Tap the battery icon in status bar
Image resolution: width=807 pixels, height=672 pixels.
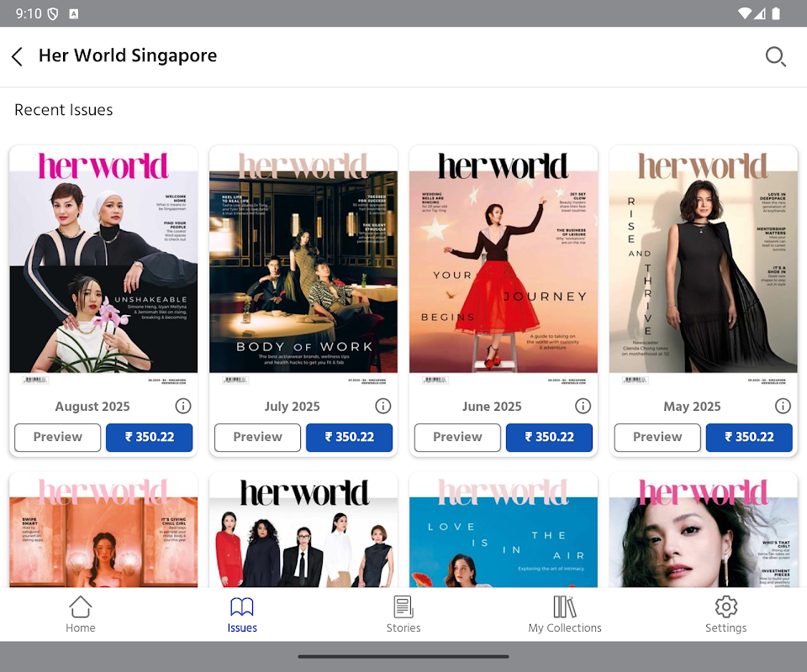776,14
